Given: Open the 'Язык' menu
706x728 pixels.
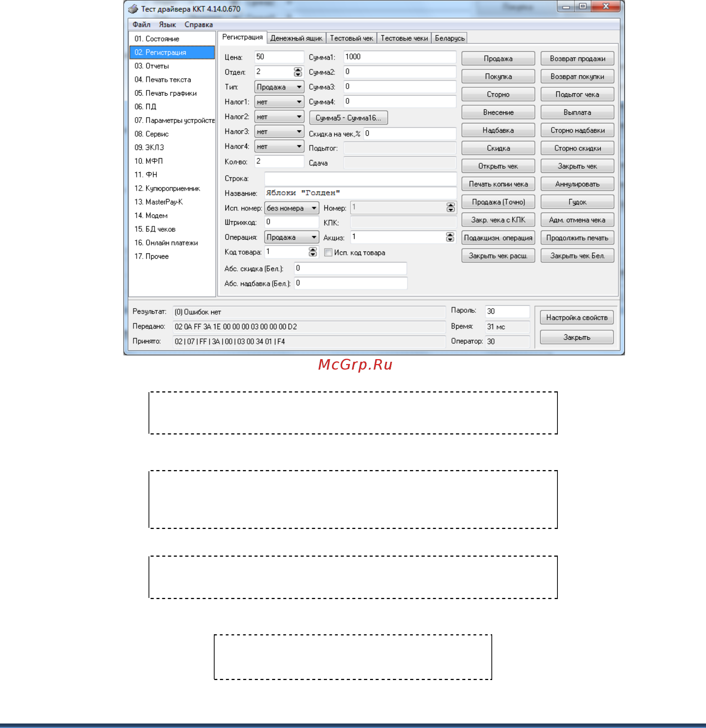Looking at the screenshot, I should click(167, 25).
